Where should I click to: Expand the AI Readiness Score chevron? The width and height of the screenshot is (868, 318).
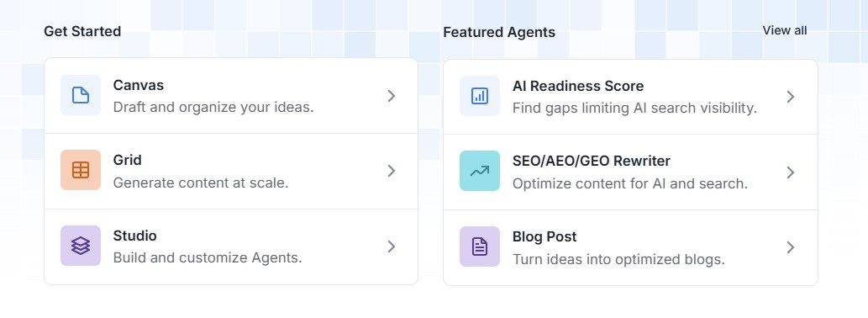(x=791, y=97)
